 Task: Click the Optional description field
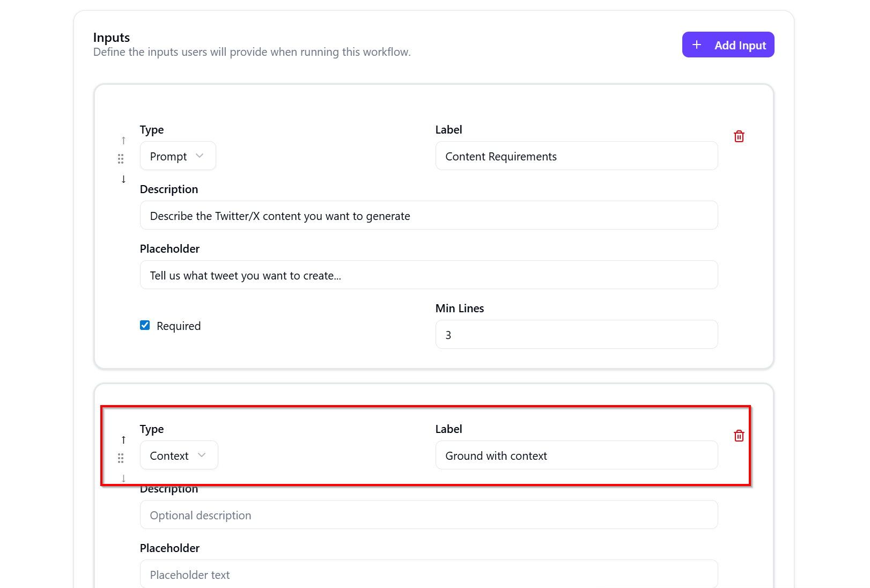(429, 515)
